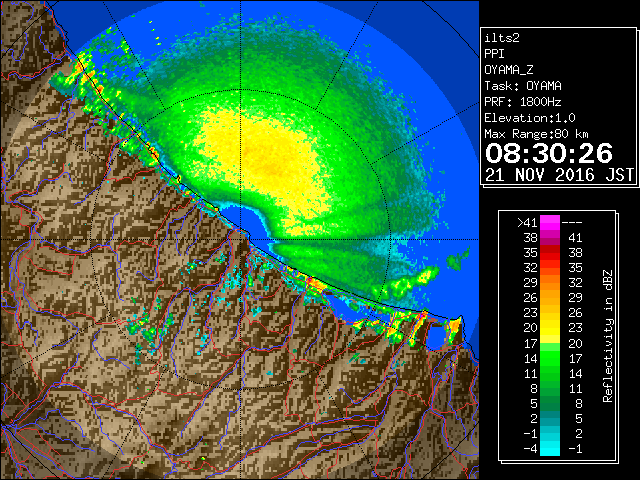Click the 'Task: OYAMA' line
This screenshot has height=480, width=640.
[x=523, y=86]
